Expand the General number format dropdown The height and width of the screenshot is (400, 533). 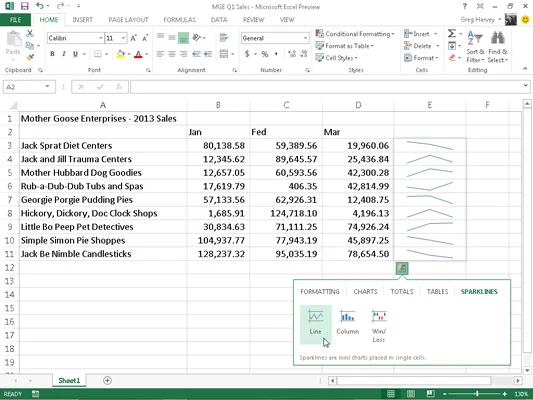point(305,38)
